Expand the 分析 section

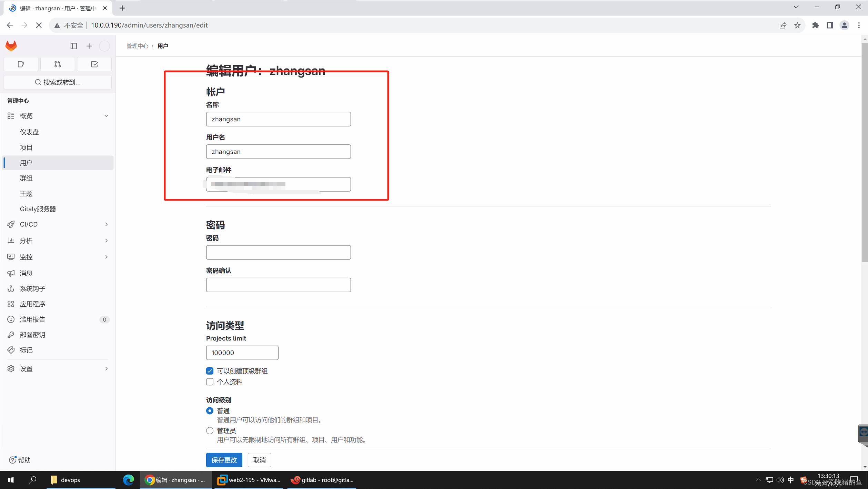point(58,241)
